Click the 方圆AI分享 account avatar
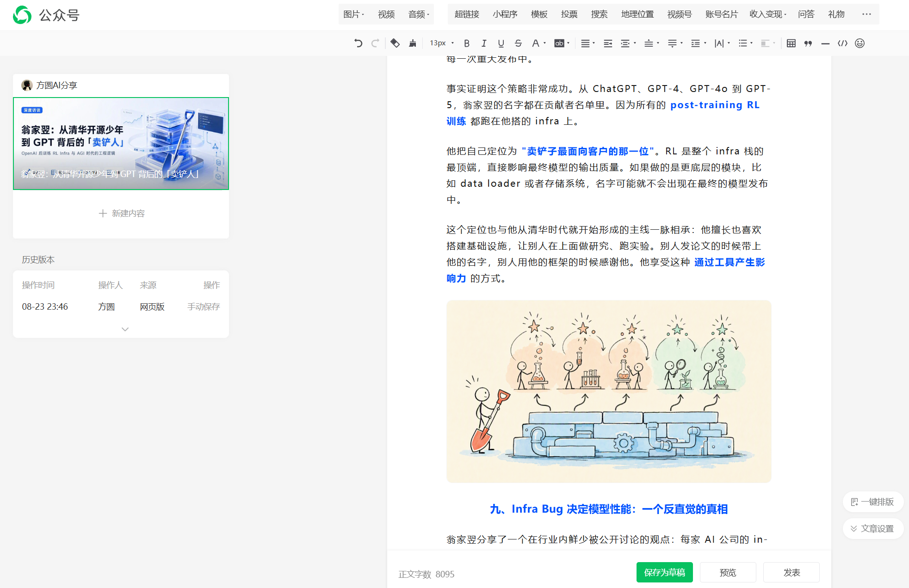Image resolution: width=909 pixels, height=588 pixels. coord(27,85)
